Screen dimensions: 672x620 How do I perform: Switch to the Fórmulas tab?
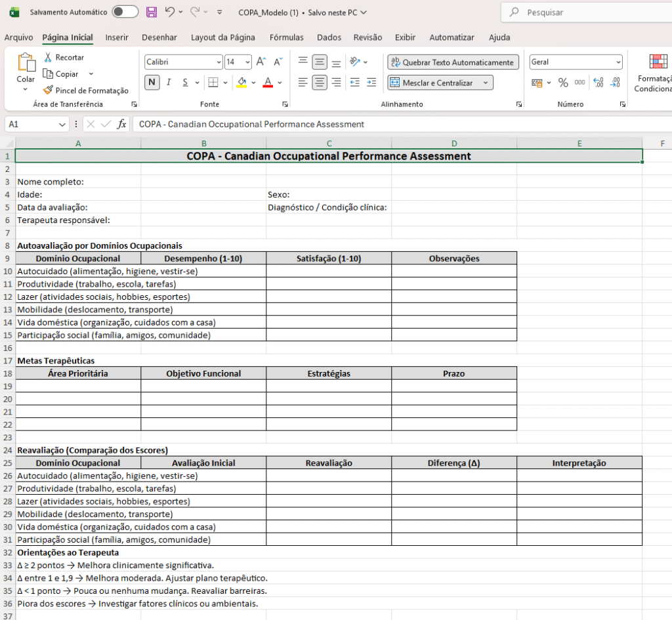pyautogui.click(x=286, y=37)
